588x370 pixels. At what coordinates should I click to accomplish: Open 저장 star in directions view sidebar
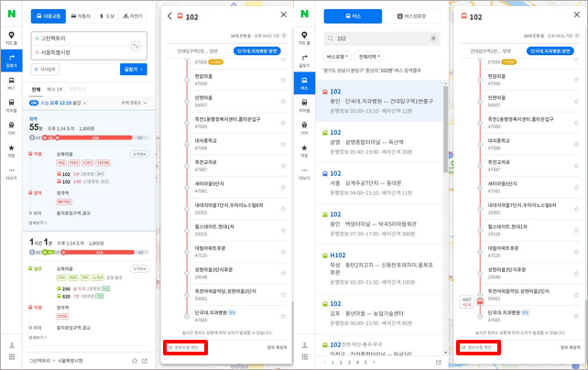(x=11, y=151)
